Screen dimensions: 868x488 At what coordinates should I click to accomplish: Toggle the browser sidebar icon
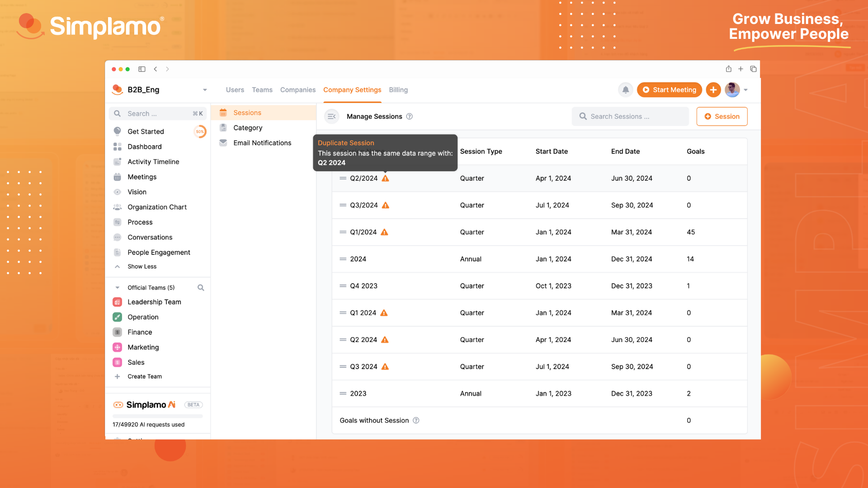click(x=142, y=69)
